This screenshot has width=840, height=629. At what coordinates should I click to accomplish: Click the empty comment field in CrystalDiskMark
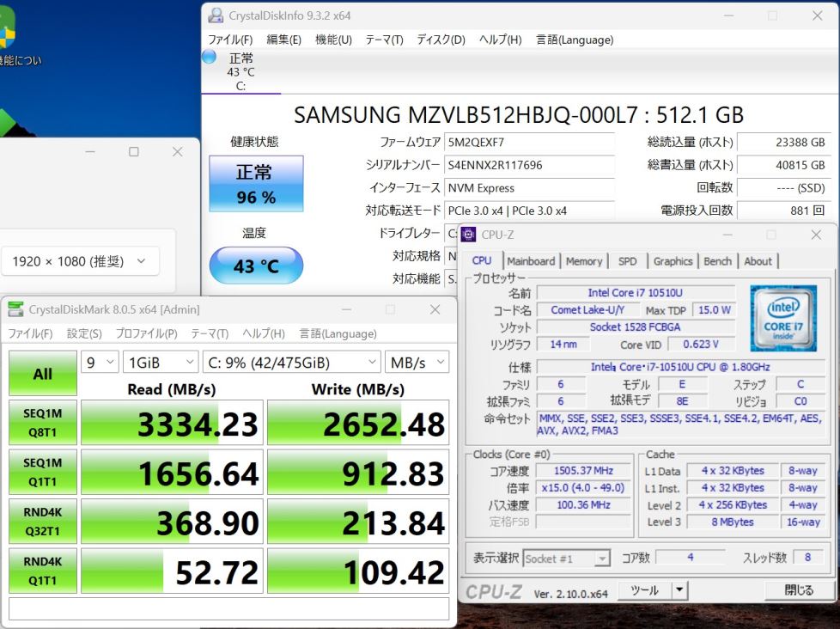click(228, 608)
